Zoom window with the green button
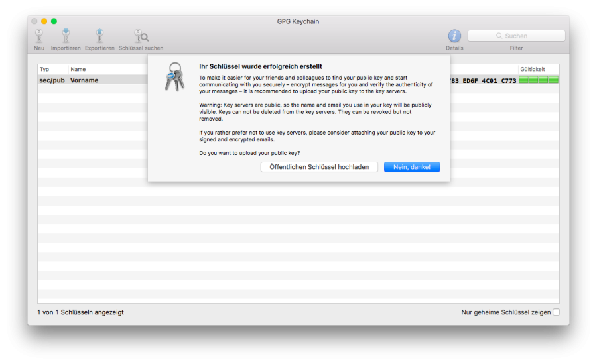Viewport: 597px width, 364px height. pos(54,21)
